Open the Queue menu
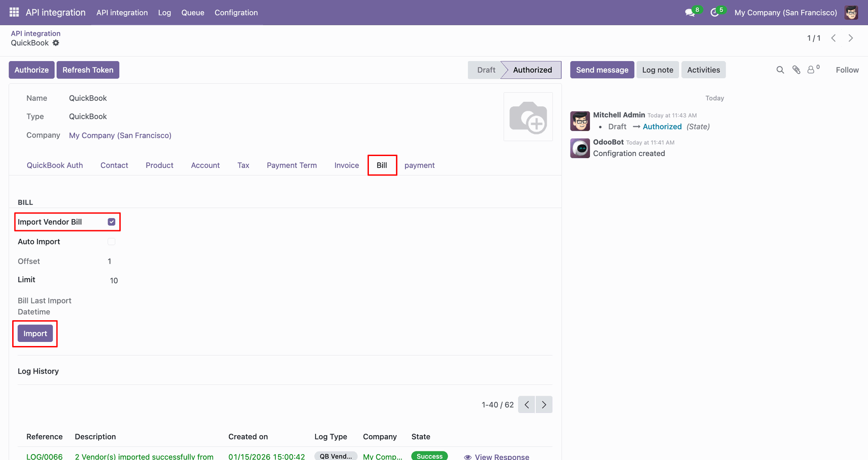Image resolution: width=868 pixels, height=460 pixels. tap(193, 13)
